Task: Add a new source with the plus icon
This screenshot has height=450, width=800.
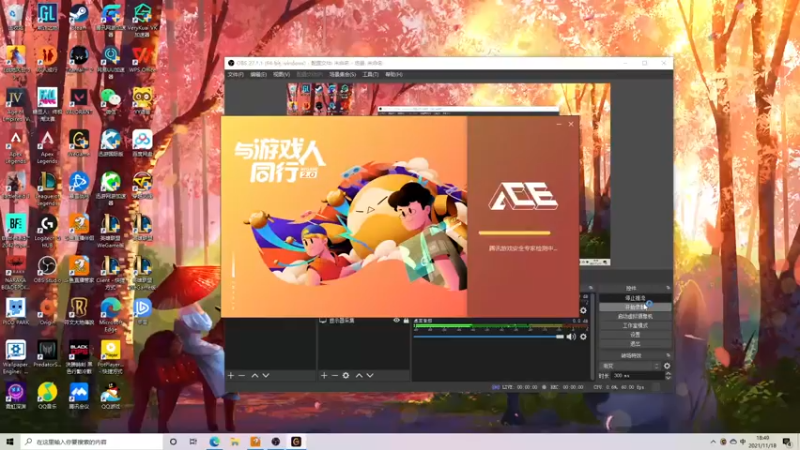Action: 324,376
